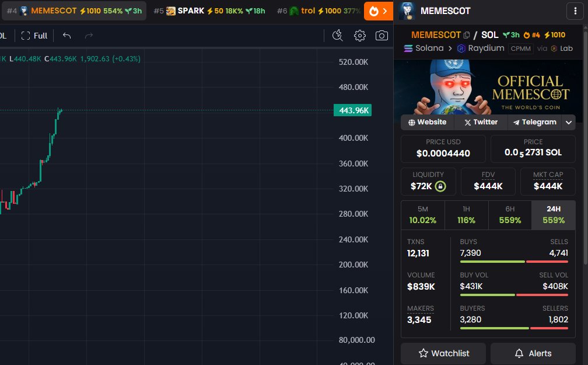Click the BUY VOL $431K value

pyautogui.click(x=471, y=287)
